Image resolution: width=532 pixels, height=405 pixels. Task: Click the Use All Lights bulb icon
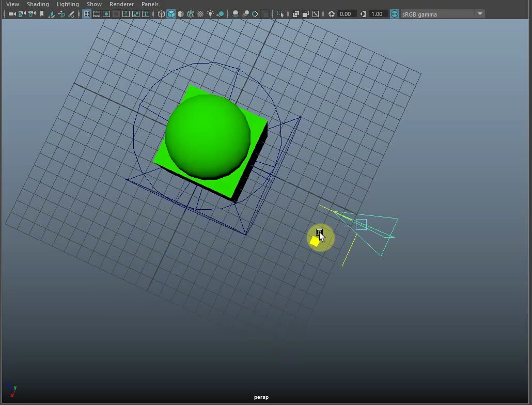(x=210, y=14)
